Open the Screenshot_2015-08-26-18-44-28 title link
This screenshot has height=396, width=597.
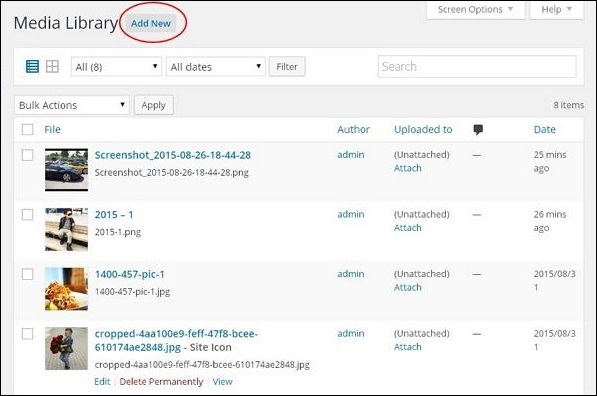173,155
